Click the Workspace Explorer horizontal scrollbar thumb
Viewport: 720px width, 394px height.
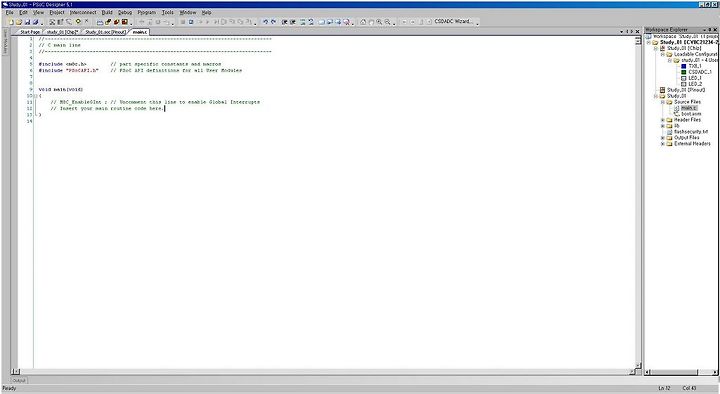tap(675, 372)
